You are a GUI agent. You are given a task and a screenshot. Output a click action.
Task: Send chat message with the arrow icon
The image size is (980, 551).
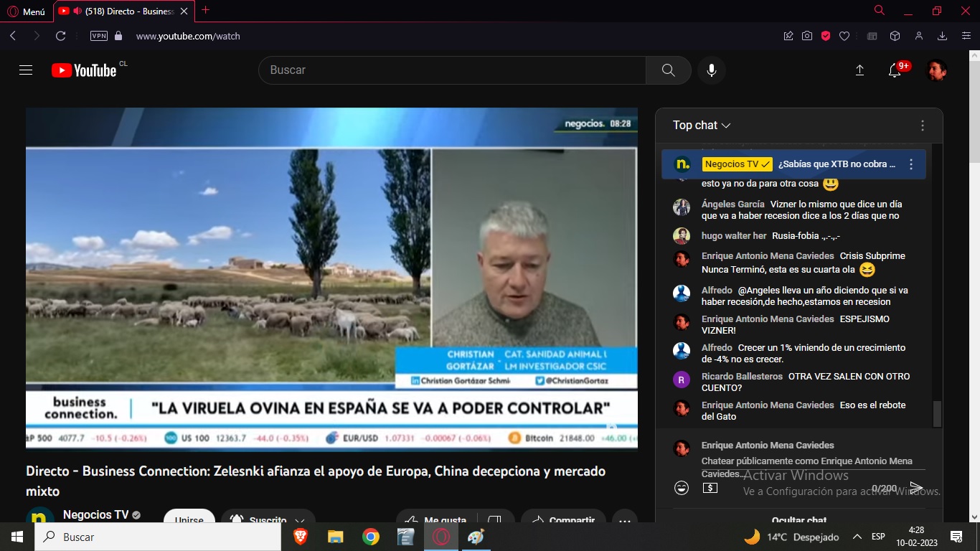916,488
